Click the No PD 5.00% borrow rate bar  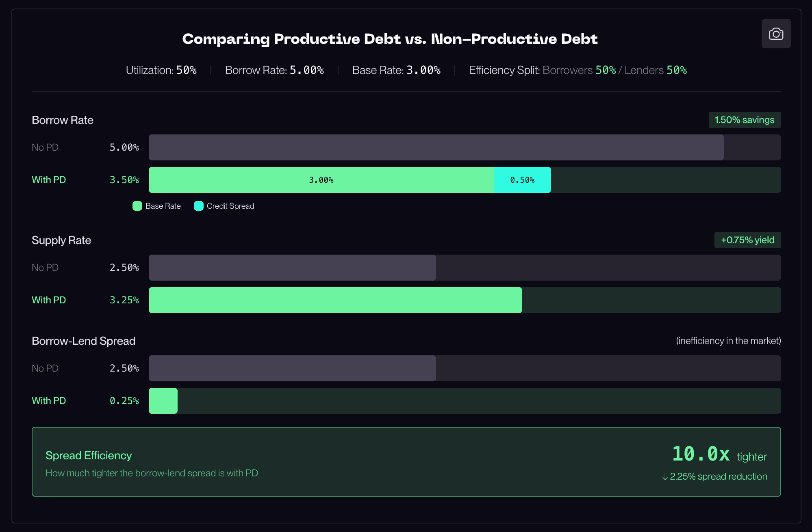pyautogui.click(x=436, y=147)
